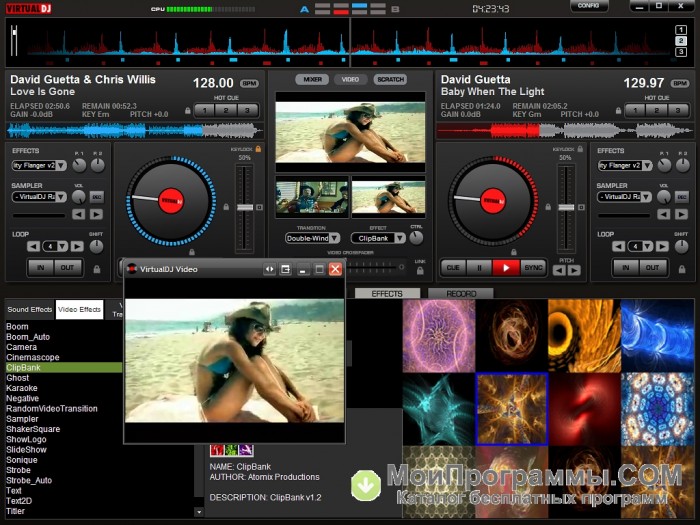The height and width of the screenshot is (525, 700).
Task: Play the right deck
Action: [x=506, y=268]
